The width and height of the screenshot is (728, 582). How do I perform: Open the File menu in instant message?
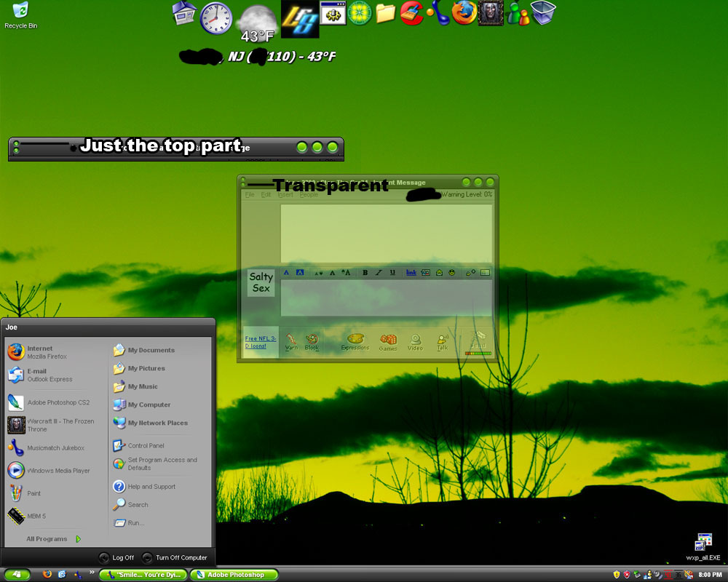click(250, 194)
